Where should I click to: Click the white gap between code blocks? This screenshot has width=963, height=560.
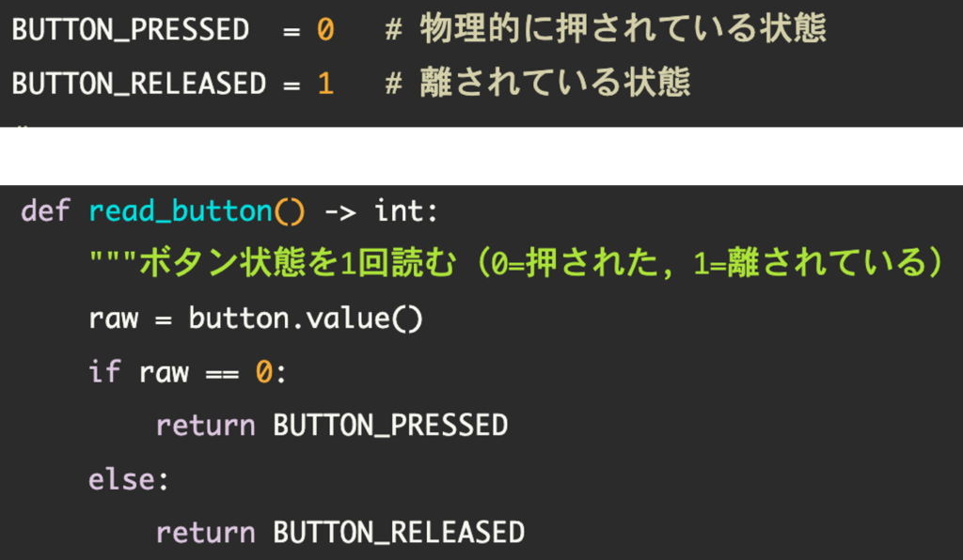(481, 156)
